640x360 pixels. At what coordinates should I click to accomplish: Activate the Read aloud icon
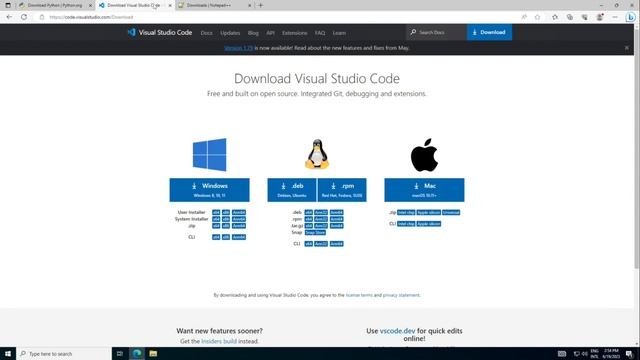click(524, 17)
